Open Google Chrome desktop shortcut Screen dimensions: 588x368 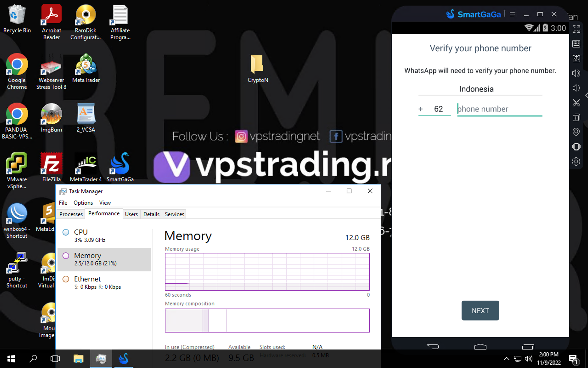(x=17, y=72)
